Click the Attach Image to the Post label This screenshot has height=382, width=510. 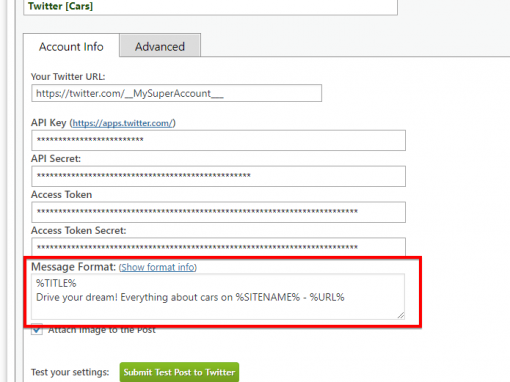click(102, 330)
